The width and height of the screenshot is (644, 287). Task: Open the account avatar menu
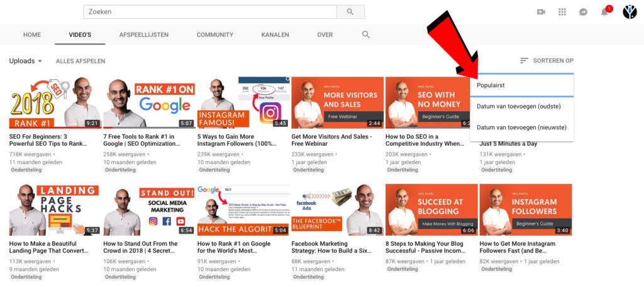coord(630,12)
